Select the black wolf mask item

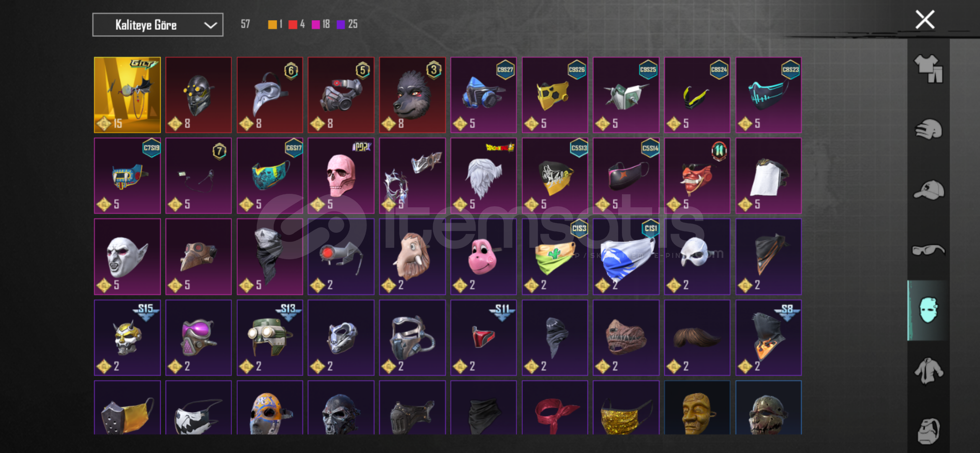(x=412, y=95)
